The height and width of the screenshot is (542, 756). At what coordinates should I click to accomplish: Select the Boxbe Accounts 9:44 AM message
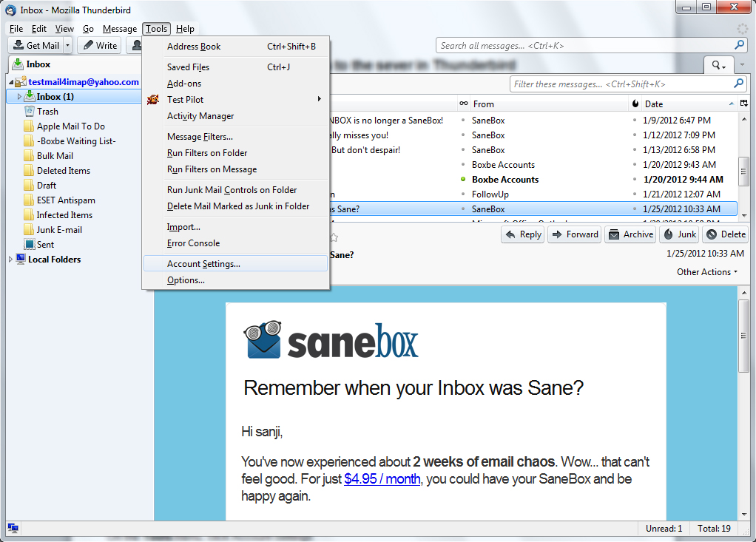click(x=534, y=180)
